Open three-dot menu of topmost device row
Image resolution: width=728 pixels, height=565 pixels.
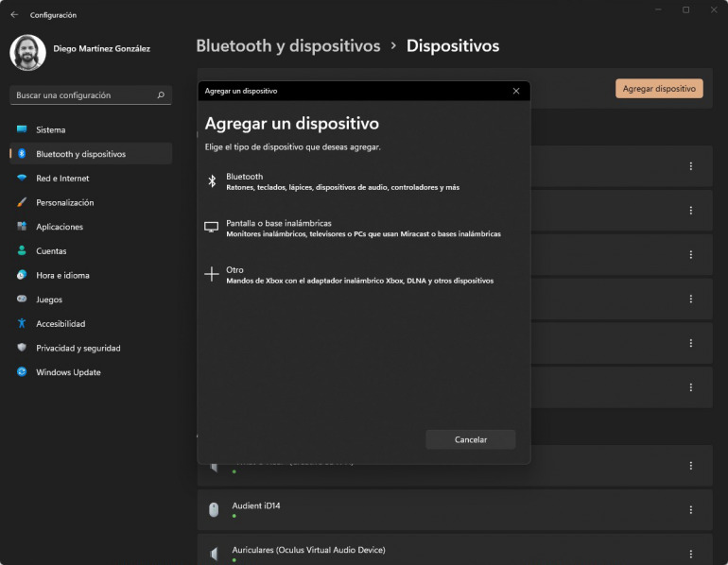pos(691,166)
